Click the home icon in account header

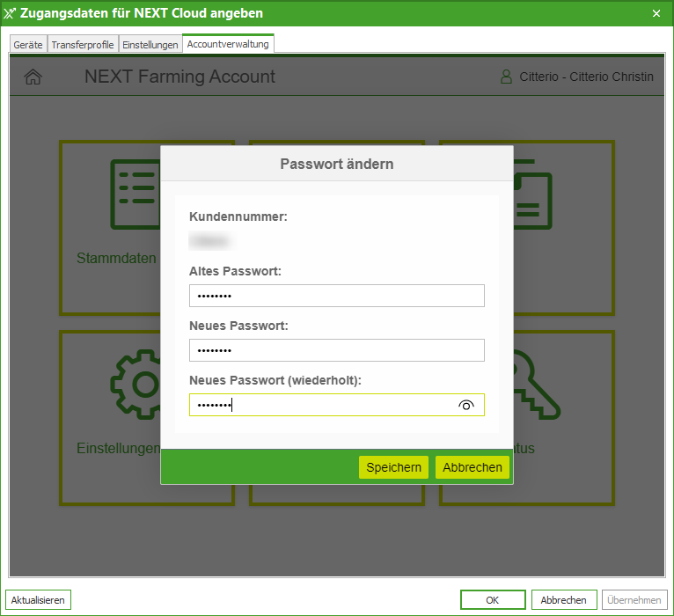33,77
